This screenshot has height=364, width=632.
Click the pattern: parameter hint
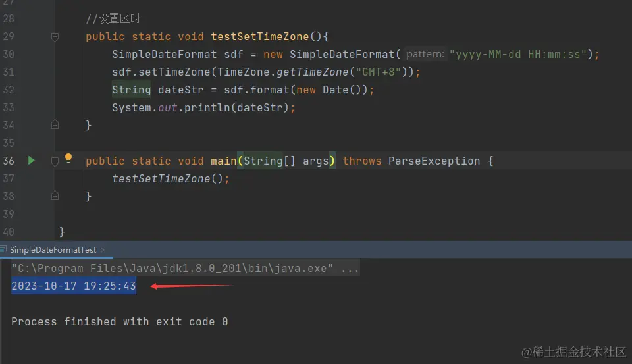click(425, 54)
